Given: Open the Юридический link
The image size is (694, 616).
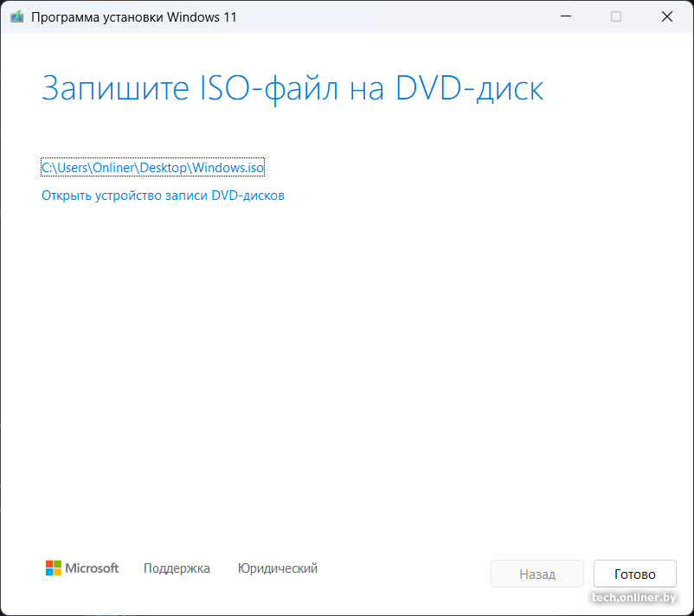Looking at the screenshot, I should click(x=278, y=568).
